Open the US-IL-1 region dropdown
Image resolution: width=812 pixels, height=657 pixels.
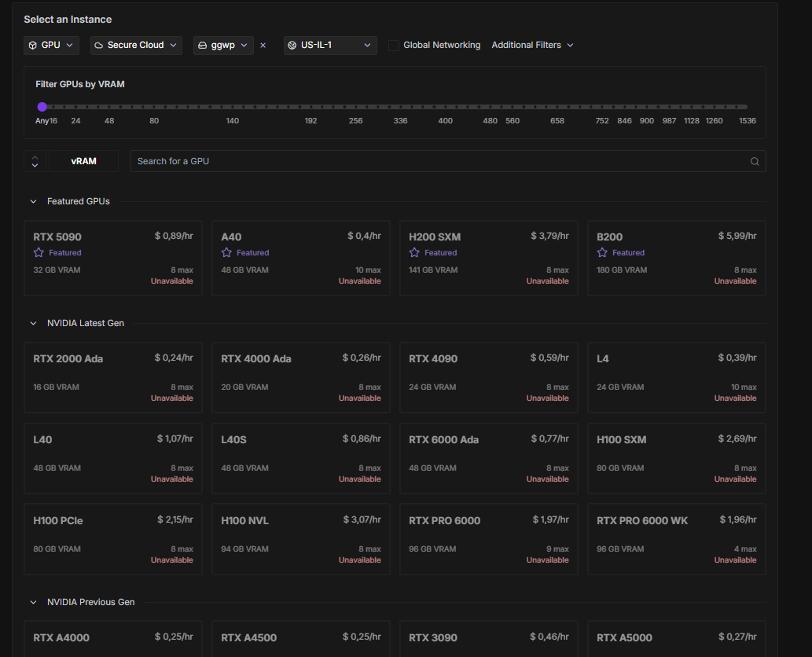click(x=330, y=45)
